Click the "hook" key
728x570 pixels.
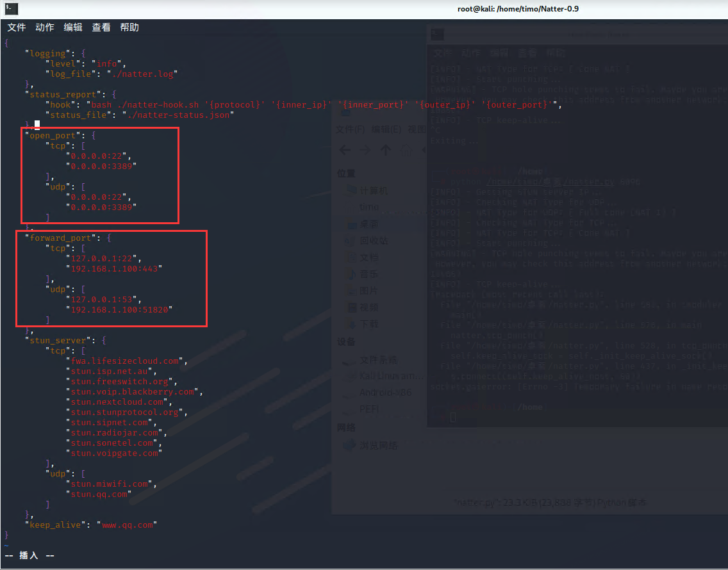click(x=60, y=104)
